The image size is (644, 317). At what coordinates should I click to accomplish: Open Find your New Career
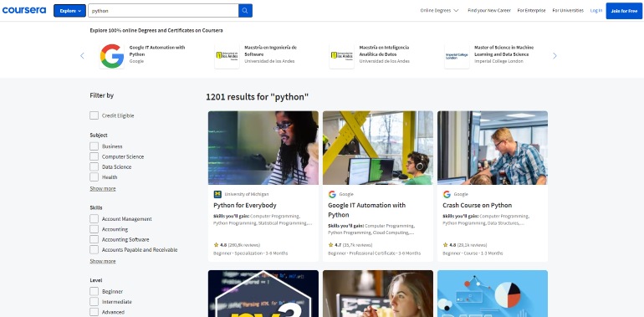click(x=489, y=11)
